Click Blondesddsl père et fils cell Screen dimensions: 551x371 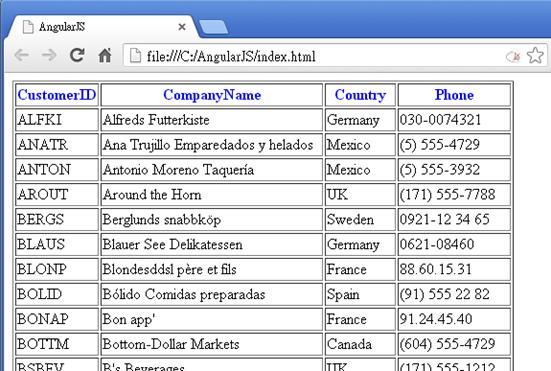point(212,269)
